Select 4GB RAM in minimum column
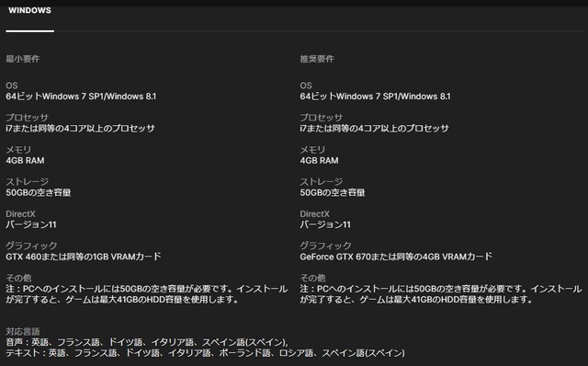Viewport: 588px width, 366px height. (x=25, y=161)
